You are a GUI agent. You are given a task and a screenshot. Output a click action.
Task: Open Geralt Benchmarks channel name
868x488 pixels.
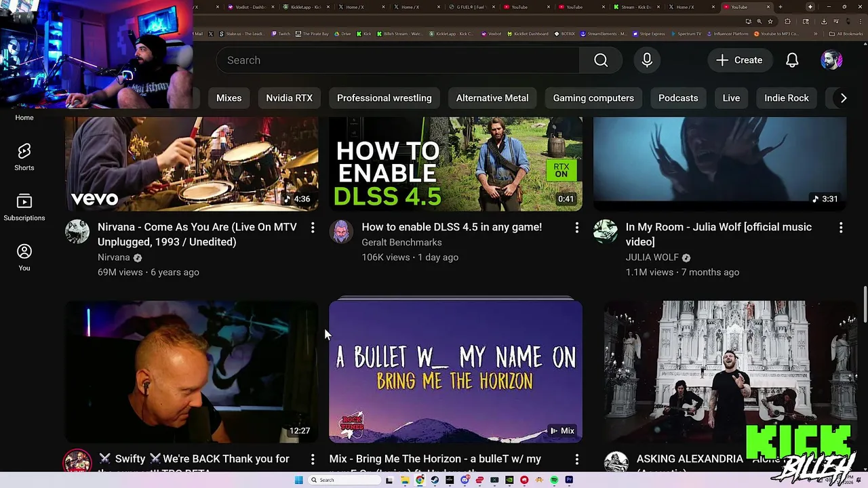tap(401, 243)
